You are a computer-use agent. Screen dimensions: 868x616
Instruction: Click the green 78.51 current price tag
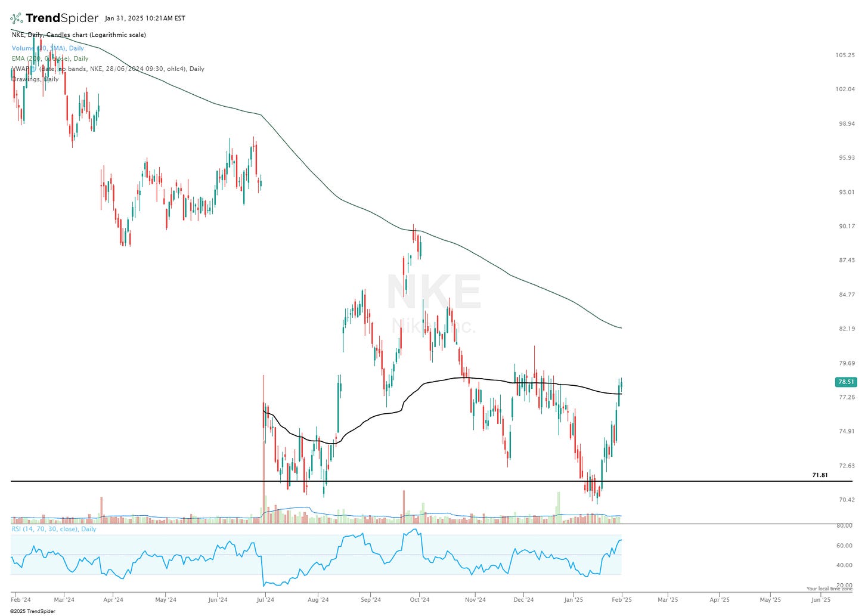tap(846, 382)
